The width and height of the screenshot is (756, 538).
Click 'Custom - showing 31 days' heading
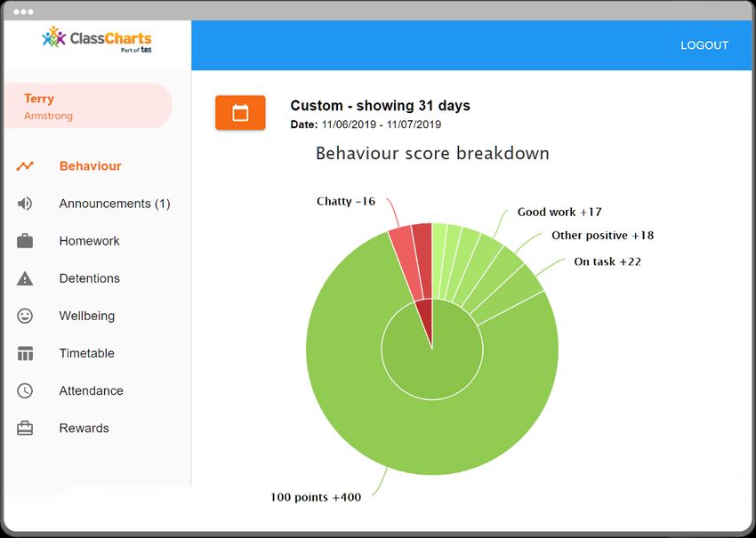[380, 106]
